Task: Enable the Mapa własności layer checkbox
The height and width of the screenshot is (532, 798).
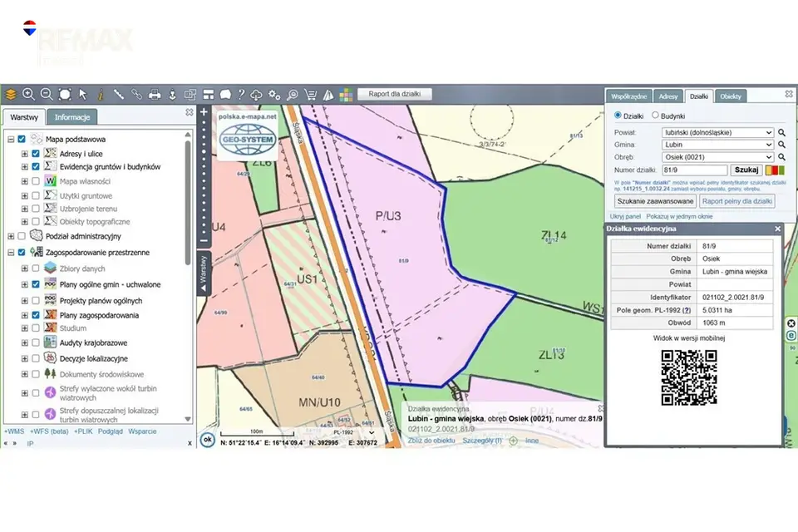Action: tap(36, 180)
